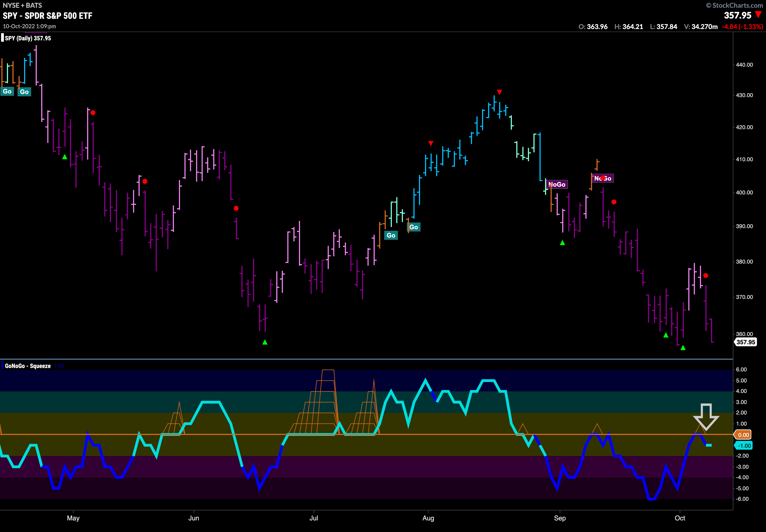The height and width of the screenshot is (532, 766).
Task: Click the L: 357.84 low value
Action: 663,27
